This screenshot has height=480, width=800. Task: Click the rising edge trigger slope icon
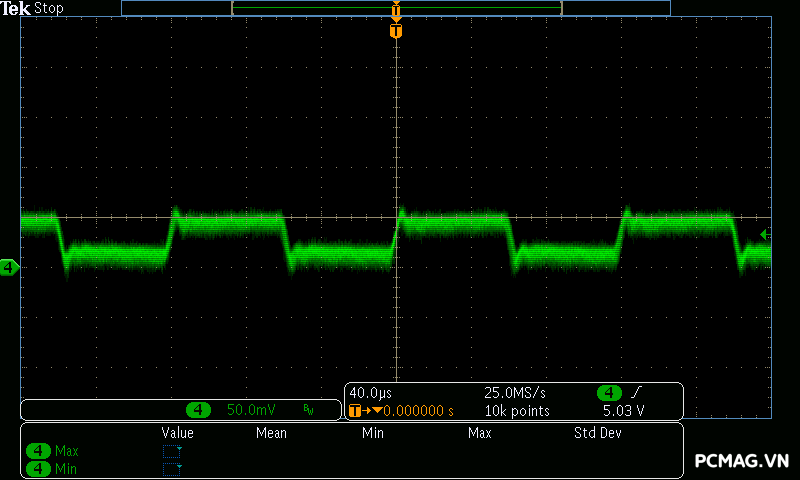637,393
